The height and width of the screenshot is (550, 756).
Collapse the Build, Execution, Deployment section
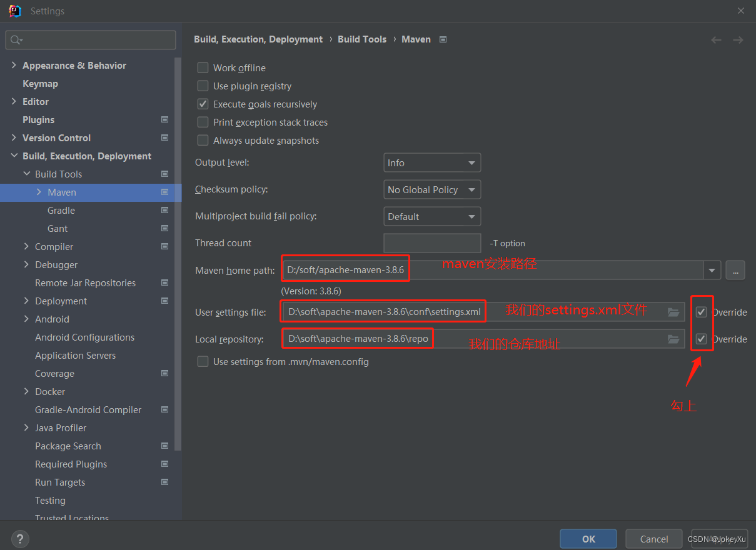click(x=14, y=156)
